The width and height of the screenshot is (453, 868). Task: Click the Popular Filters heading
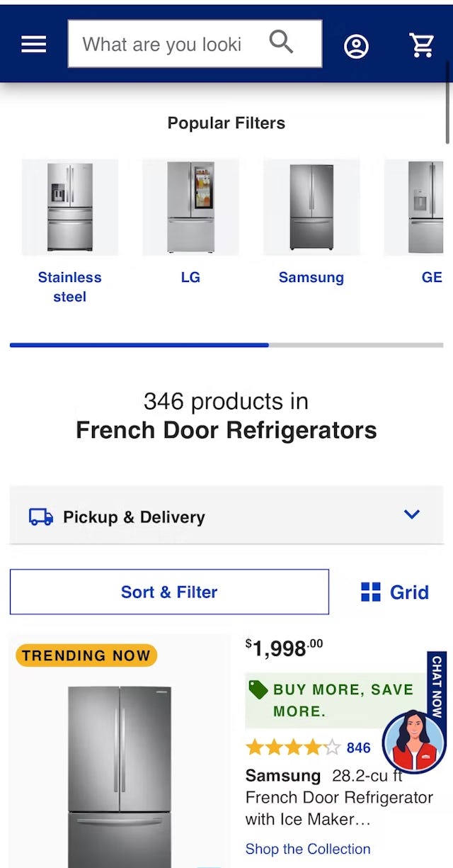(x=226, y=123)
